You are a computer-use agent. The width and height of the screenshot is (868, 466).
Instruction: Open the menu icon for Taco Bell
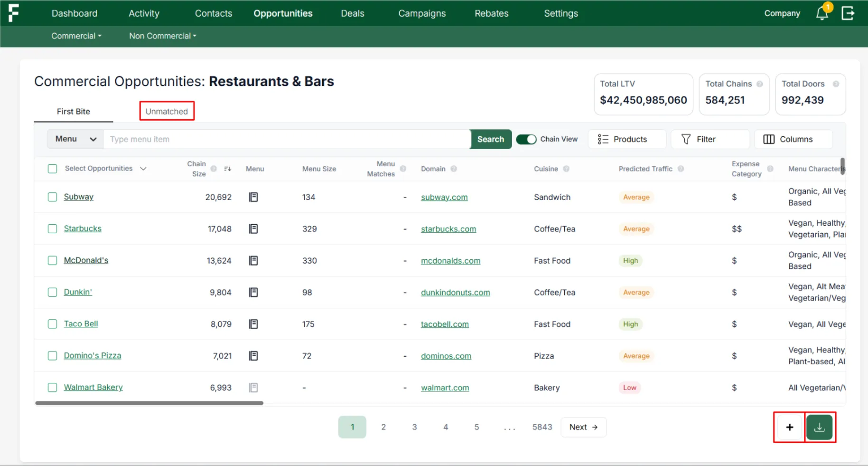coord(253,324)
